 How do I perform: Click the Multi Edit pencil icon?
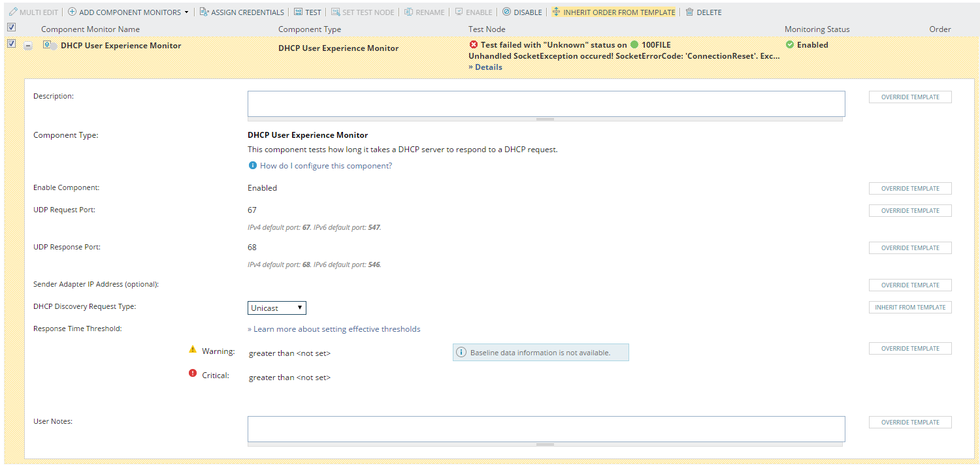[x=12, y=12]
